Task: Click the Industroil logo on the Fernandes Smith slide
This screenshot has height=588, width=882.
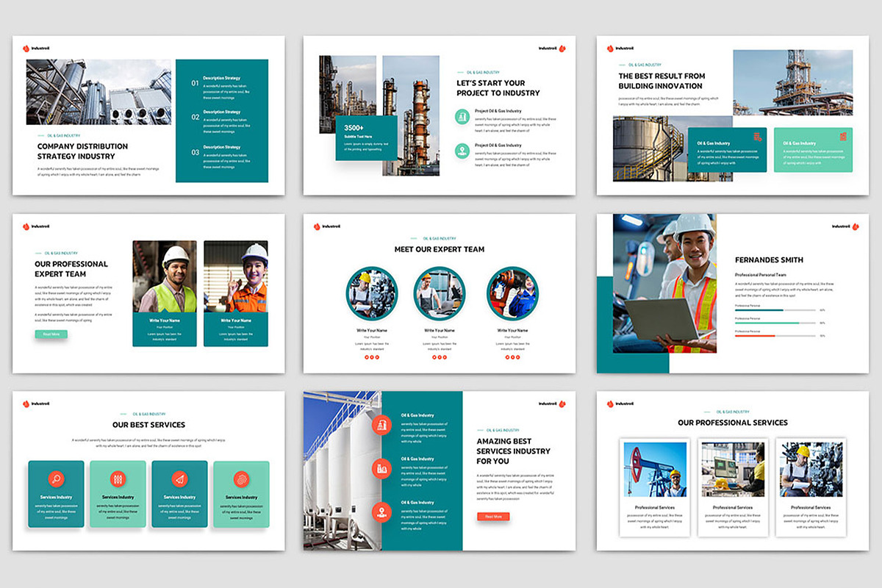Action: (x=845, y=226)
